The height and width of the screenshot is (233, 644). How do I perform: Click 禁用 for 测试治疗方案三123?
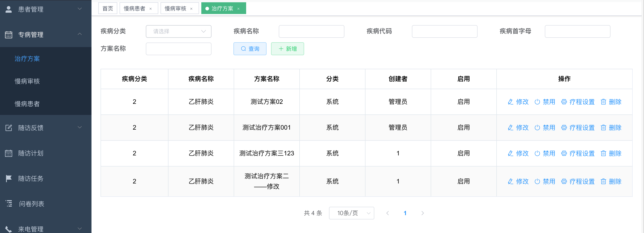545,153
